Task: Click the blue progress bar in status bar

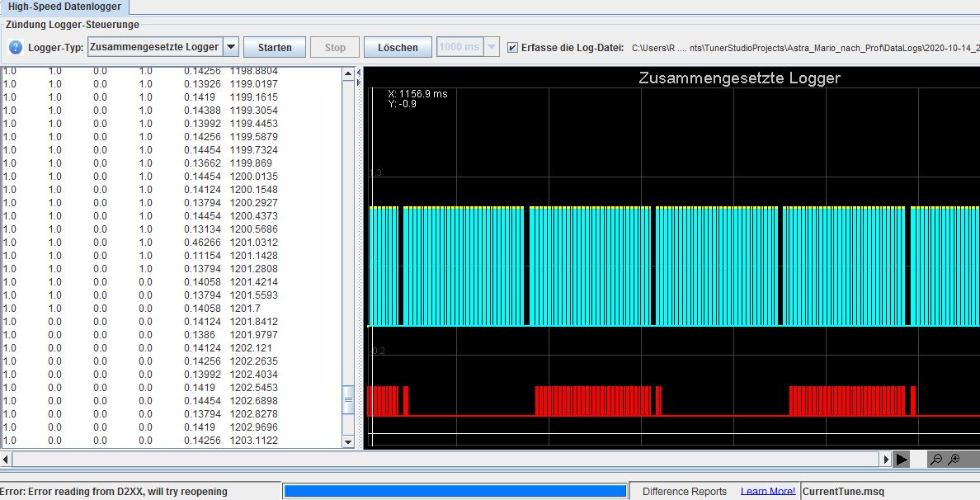Action: (x=455, y=491)
